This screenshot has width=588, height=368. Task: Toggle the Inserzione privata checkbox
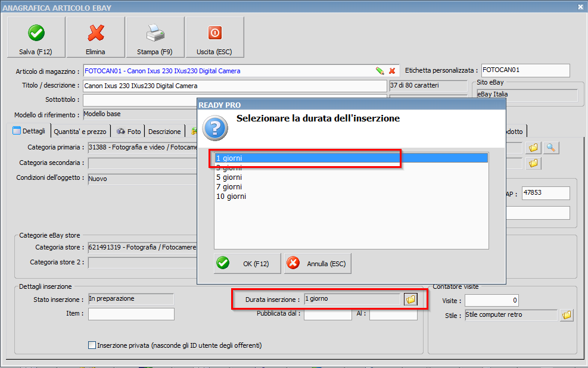92,345
